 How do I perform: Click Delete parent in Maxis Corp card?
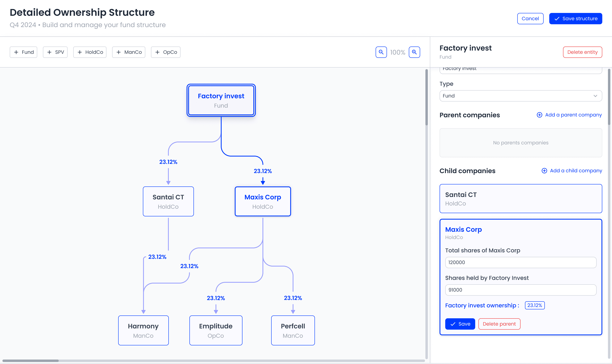499,324
